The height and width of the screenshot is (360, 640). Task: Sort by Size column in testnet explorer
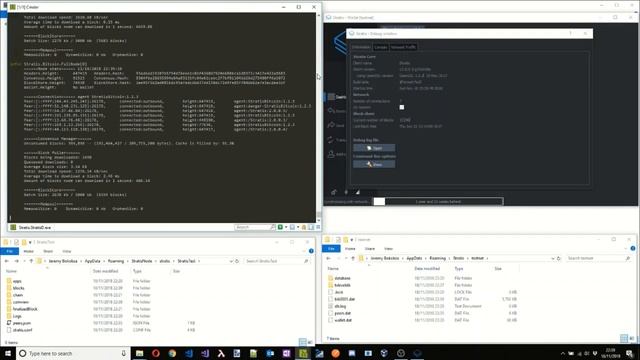coord(498,269)
